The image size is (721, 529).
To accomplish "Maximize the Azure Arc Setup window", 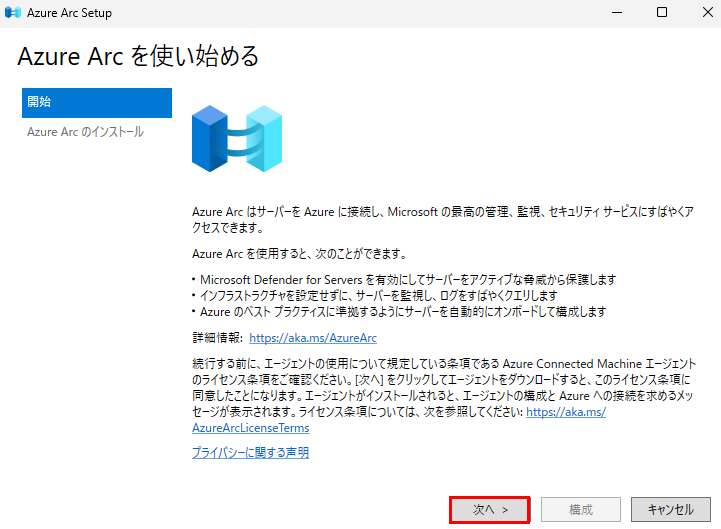I will (662, 12).
